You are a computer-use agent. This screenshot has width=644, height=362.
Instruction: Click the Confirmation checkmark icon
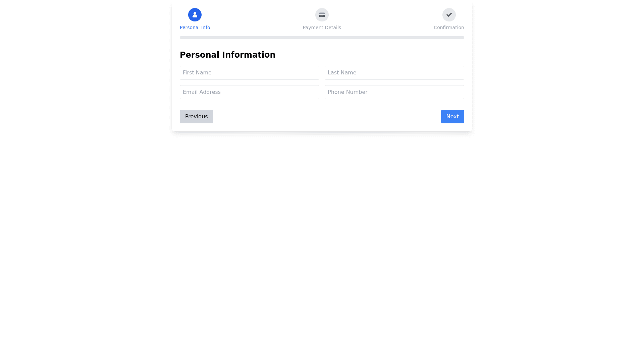tap(449, 15)
